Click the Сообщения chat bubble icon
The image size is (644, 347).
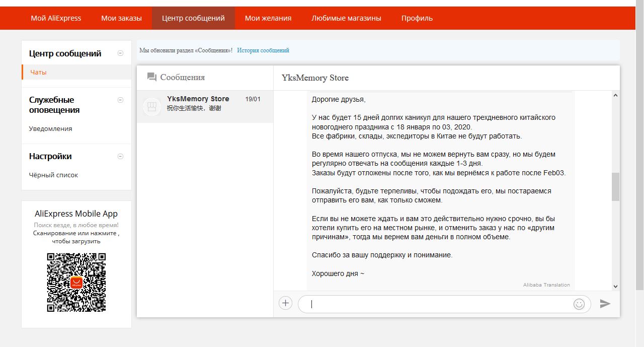[152, 77]
